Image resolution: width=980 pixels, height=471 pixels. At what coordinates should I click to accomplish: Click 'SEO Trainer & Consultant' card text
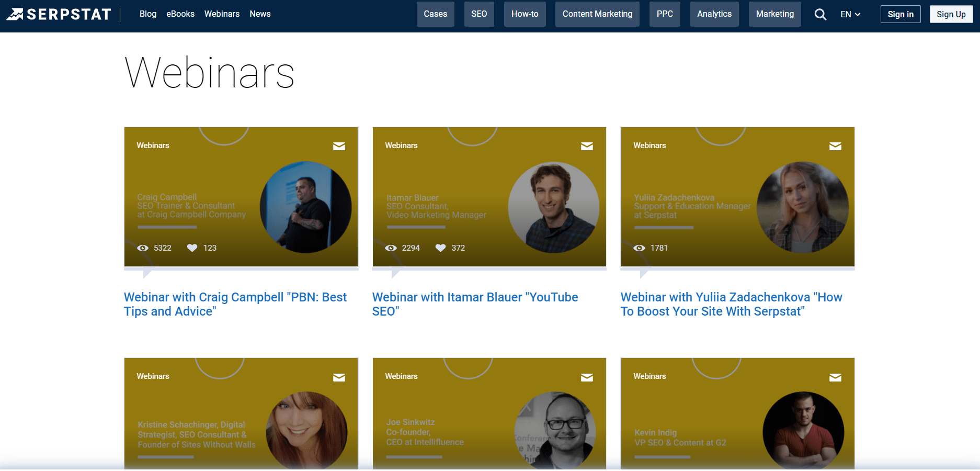(x=186, y=206)
